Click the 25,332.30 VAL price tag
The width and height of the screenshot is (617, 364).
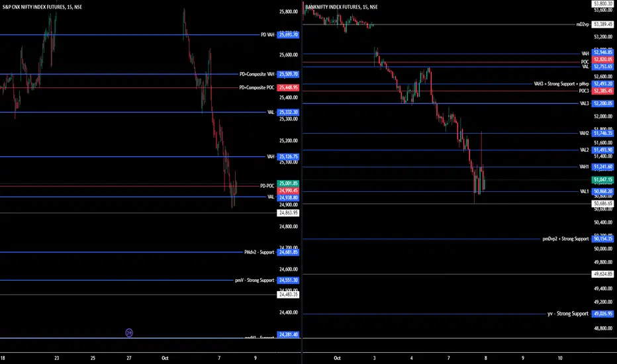288,112
